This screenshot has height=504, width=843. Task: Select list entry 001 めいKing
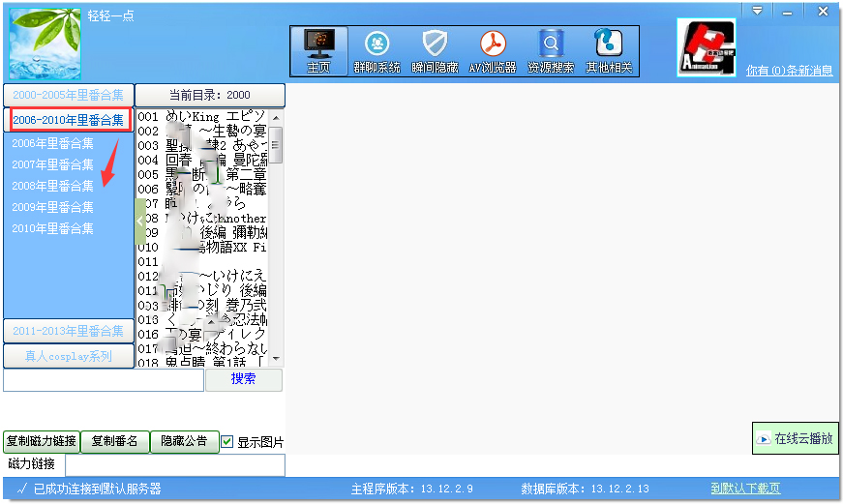point(202,117)
